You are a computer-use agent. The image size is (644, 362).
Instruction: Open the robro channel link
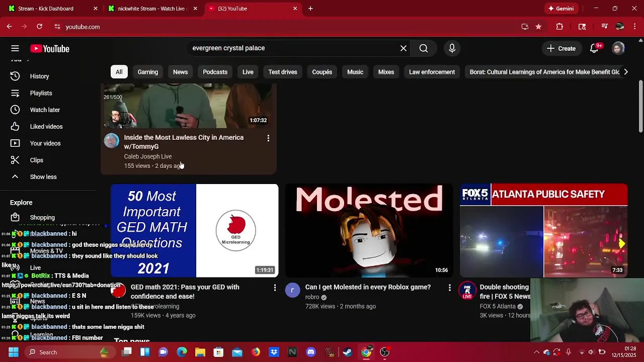(312, 297)
